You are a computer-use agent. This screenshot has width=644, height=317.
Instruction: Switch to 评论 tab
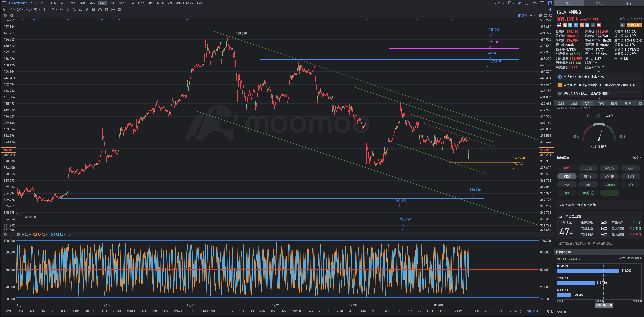pyautogui.click(x=628, y=3)
